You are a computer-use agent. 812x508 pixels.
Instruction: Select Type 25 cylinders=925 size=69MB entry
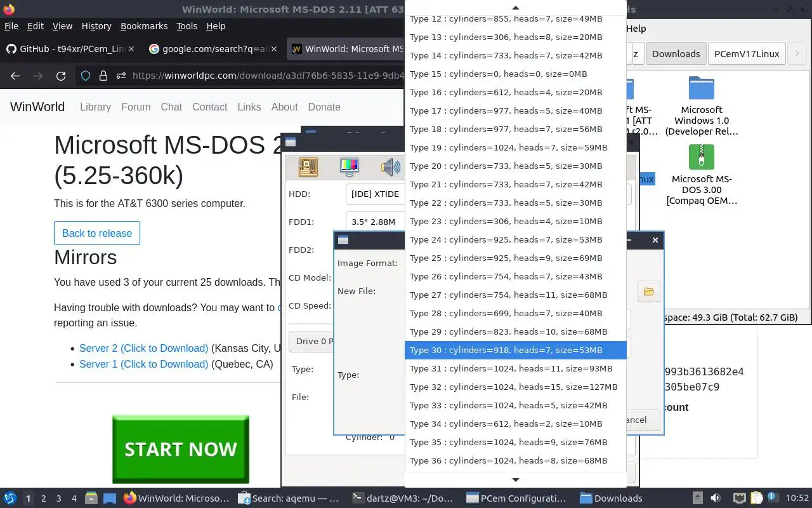[515, 258]
